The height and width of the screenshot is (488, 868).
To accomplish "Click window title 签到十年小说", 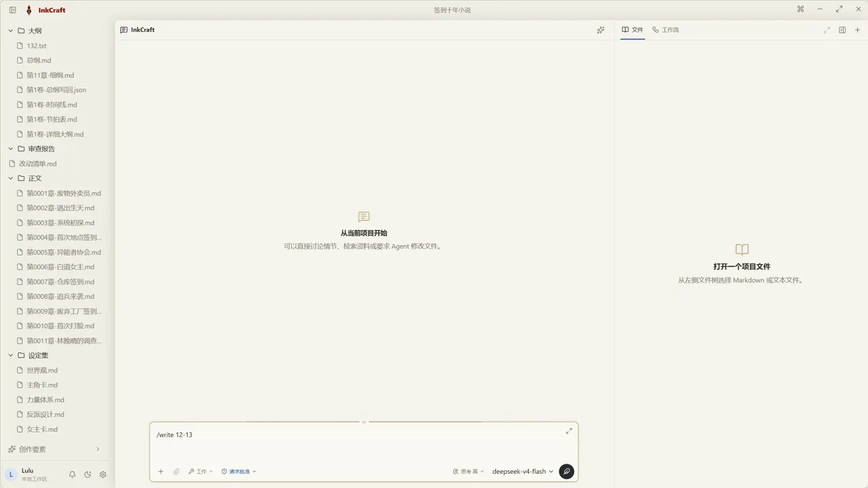I will pyautogui.click(x=452, y=9).
